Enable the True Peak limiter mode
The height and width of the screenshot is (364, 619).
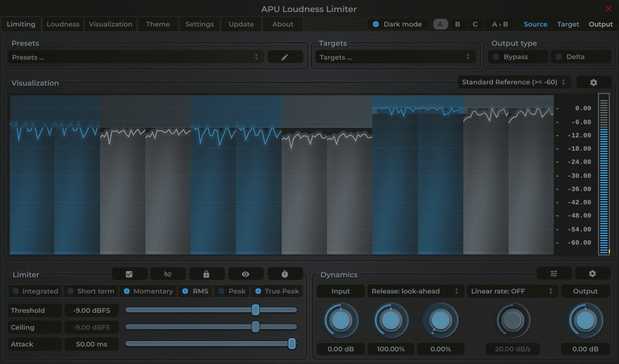(x=276, y=290)
